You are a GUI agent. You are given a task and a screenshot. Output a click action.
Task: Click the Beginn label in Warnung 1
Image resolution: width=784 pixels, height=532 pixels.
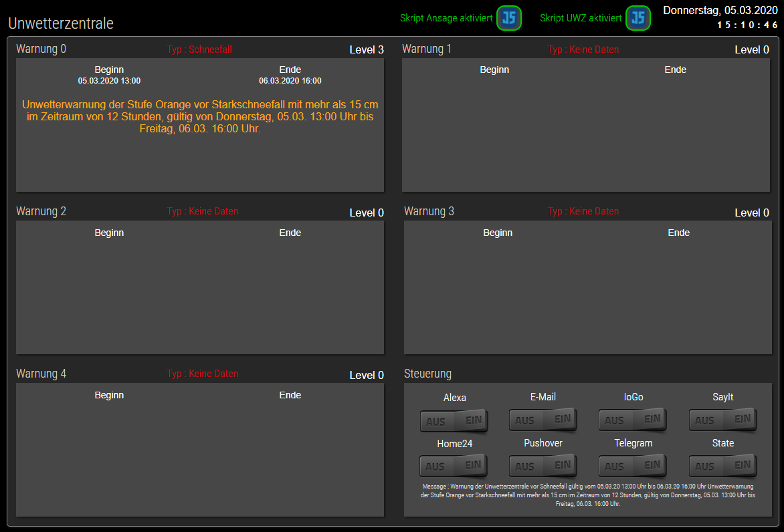point(494,70)
